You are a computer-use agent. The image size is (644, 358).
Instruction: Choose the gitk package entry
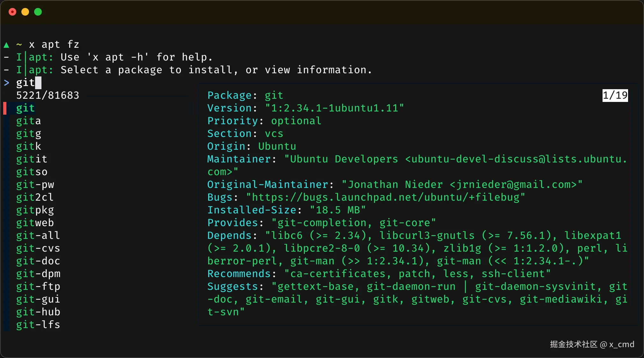coord(29,147)
